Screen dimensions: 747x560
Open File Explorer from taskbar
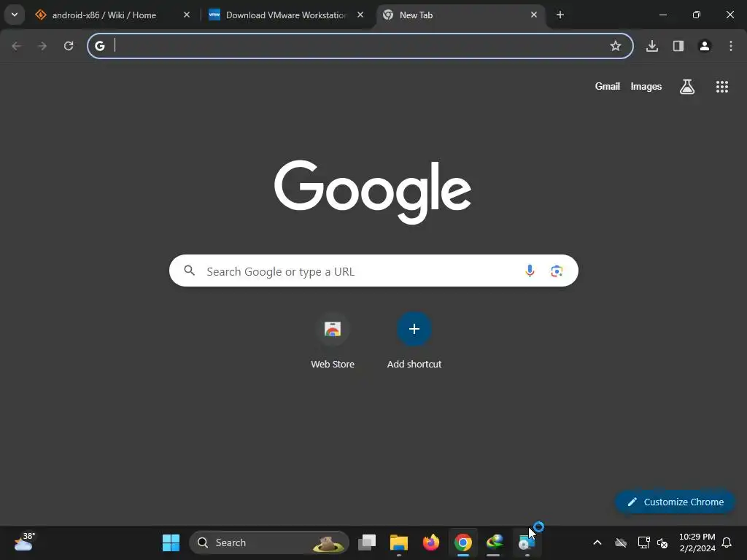click(399, 542)
